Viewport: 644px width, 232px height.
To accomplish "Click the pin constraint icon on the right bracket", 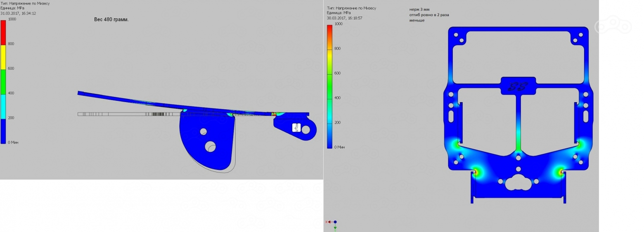I will pyautogui.click(x=296, y=128).
